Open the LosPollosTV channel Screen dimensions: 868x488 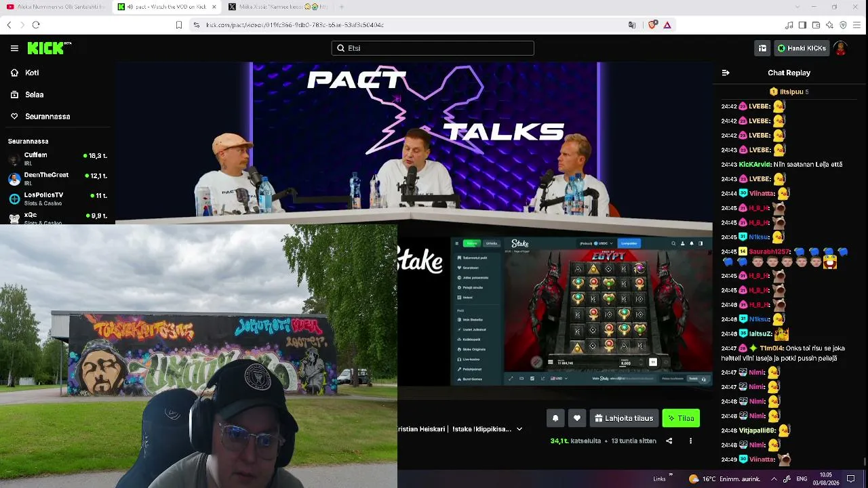58,199
